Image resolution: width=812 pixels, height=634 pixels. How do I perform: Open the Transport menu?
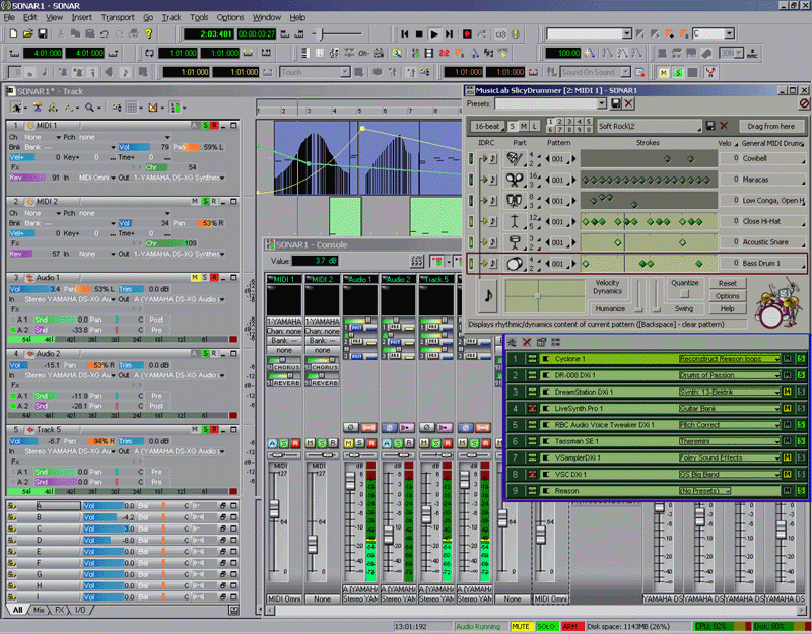click(118, 17)
